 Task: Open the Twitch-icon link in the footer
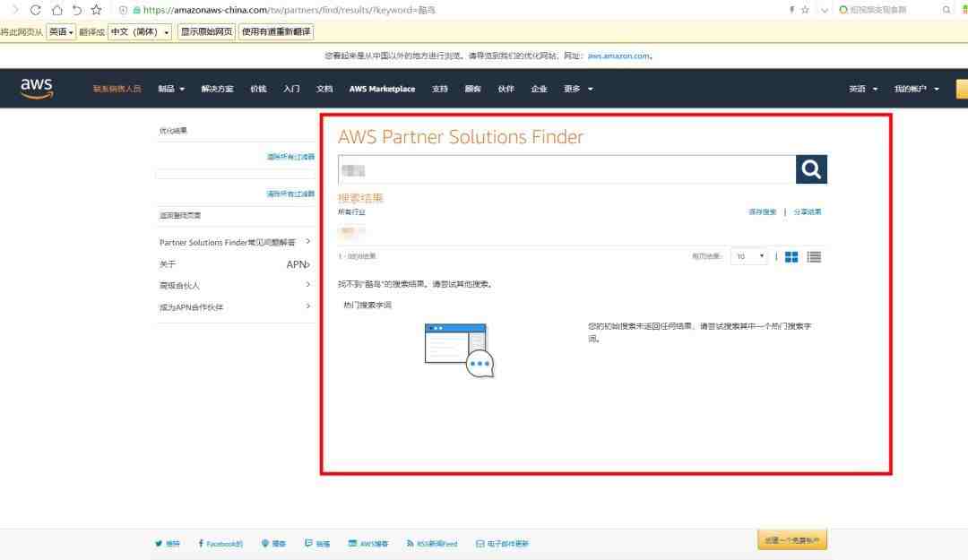click(x=317, y=544)
